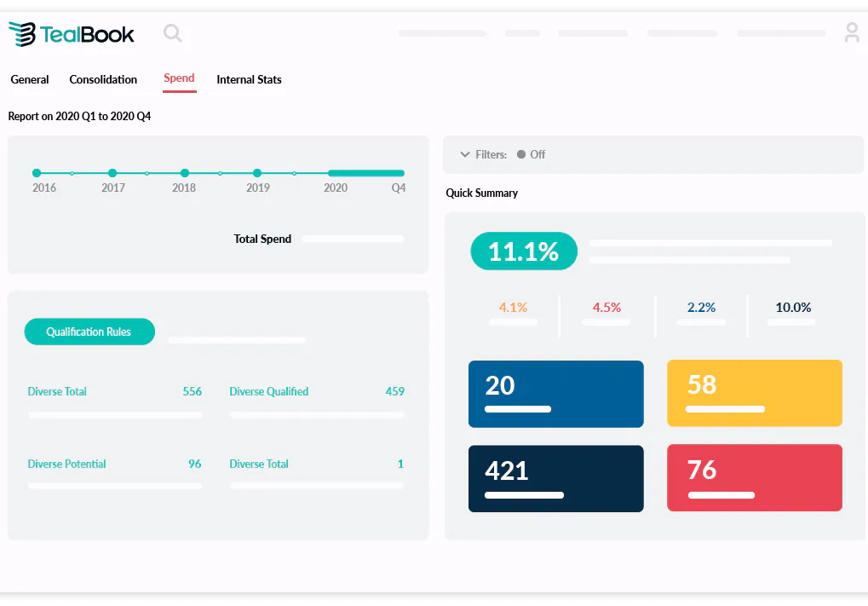Open the Diverse Total 556 link

coord(57,391)
